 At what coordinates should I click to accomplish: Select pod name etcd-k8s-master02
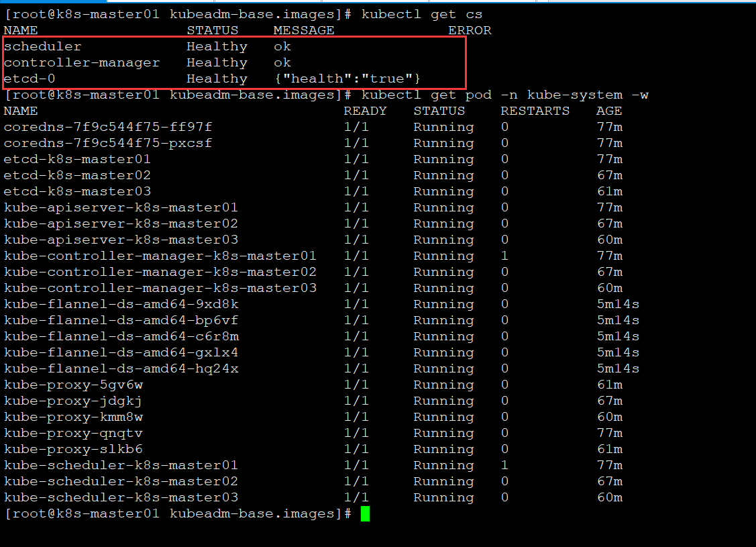pos(77,176)
